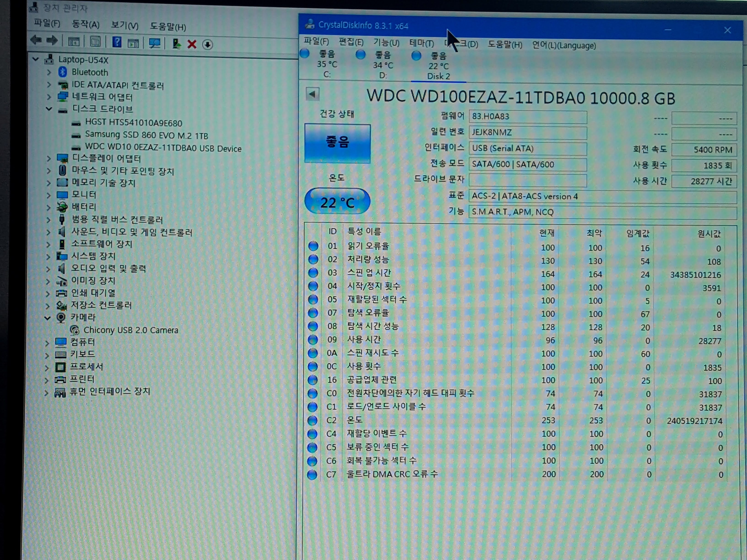
Task: Click the 좋음 health status button
Action: [x=337, y=143]
